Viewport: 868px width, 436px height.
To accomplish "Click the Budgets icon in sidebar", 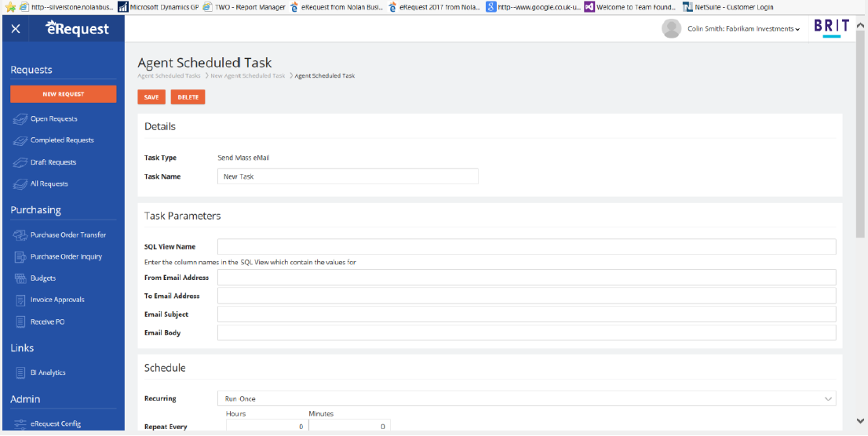I will 20,278.
